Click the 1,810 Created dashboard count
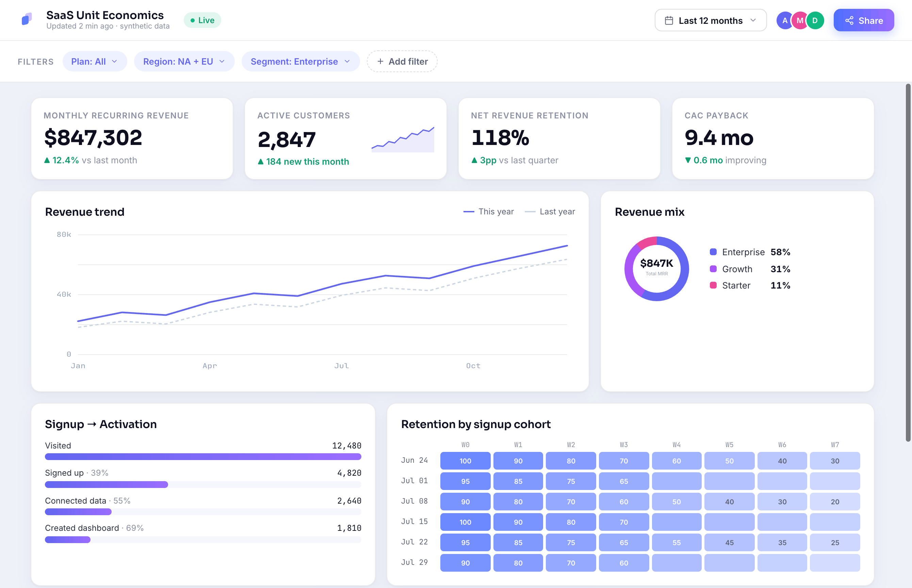The width and height of the screenshot is (912, 588). [349, 528]
